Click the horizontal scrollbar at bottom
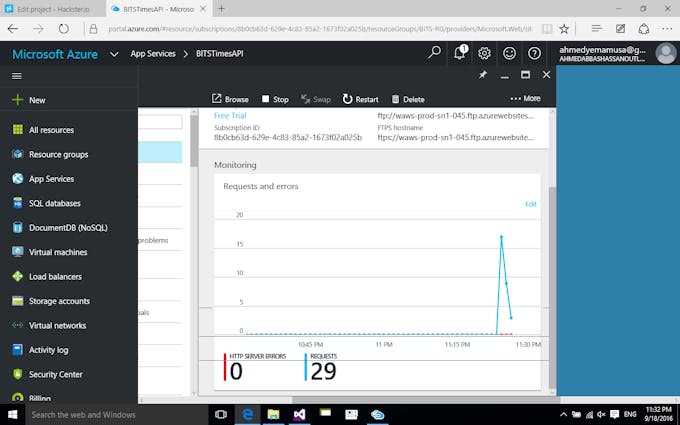The image size is (680, 425). [x=425, y=399]
